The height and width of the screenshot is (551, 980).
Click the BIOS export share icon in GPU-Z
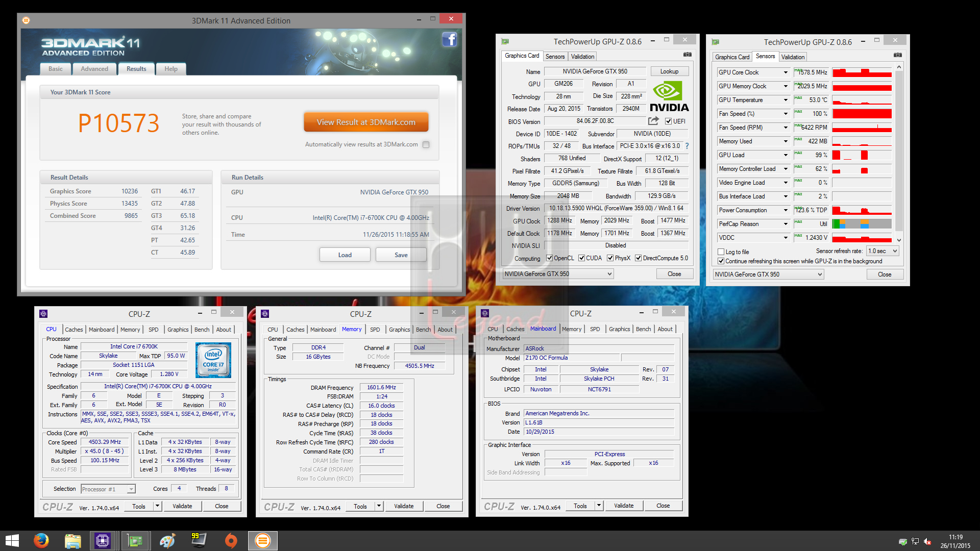pos(653,121)
